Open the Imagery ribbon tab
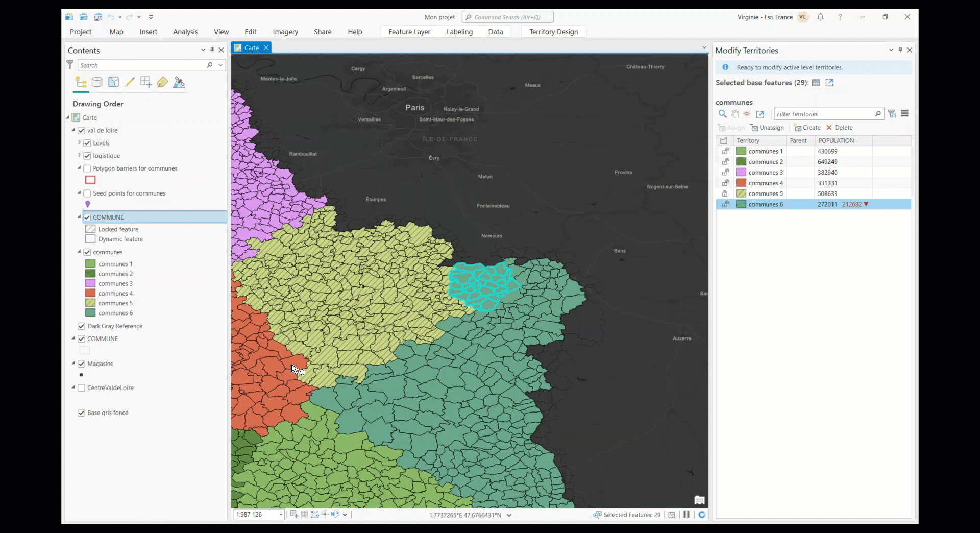 point(285,32)
